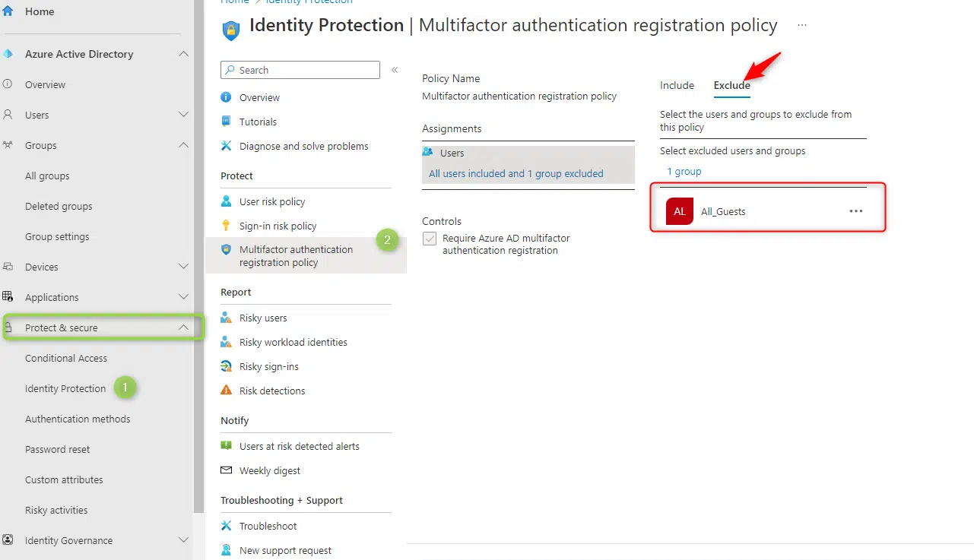
Task: Click the Risky sign-ins icon
Action: [226, 366]
